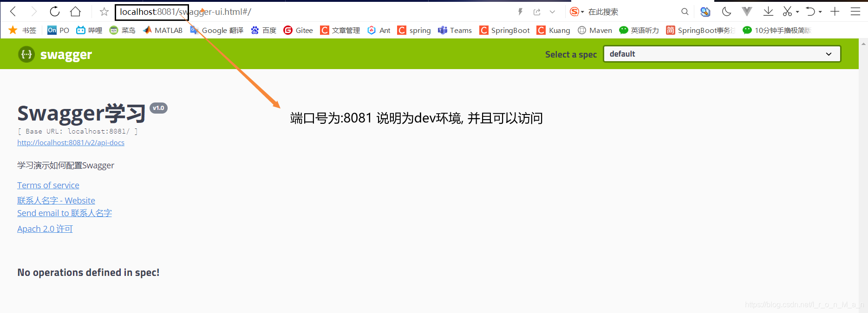Screen dimensions: 868x313
Task: Expand the screenshot tool dropdown arrow
Action: coord(797,12)
